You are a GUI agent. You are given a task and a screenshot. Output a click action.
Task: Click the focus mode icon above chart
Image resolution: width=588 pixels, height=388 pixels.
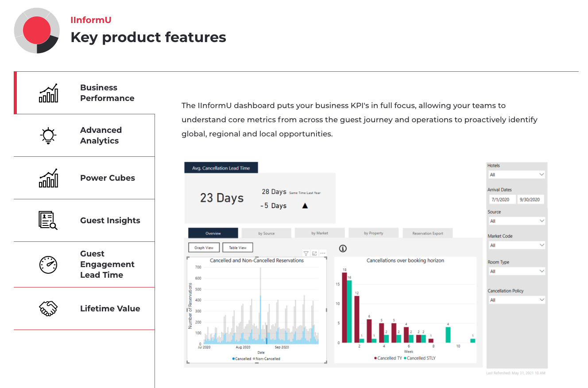(x=314, y=253)
